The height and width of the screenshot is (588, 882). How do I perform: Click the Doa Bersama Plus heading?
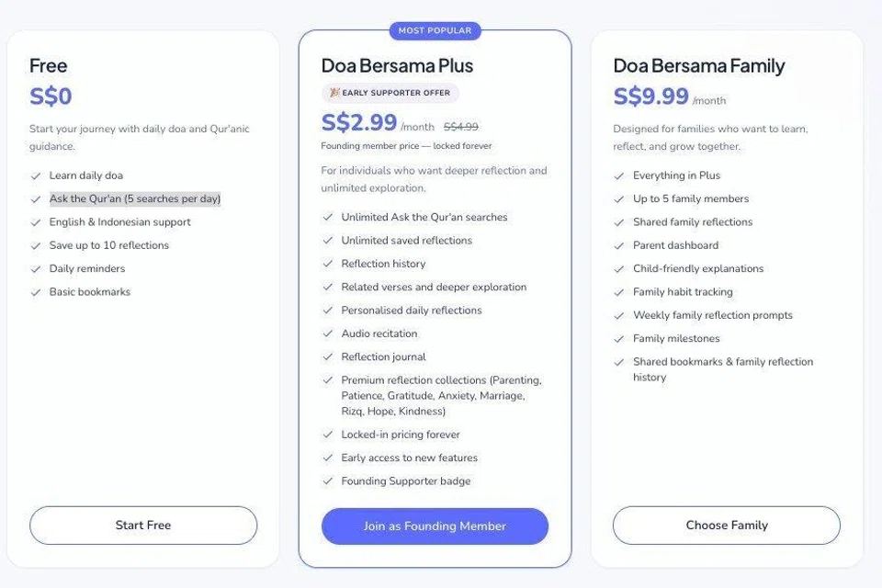[397, 66]
